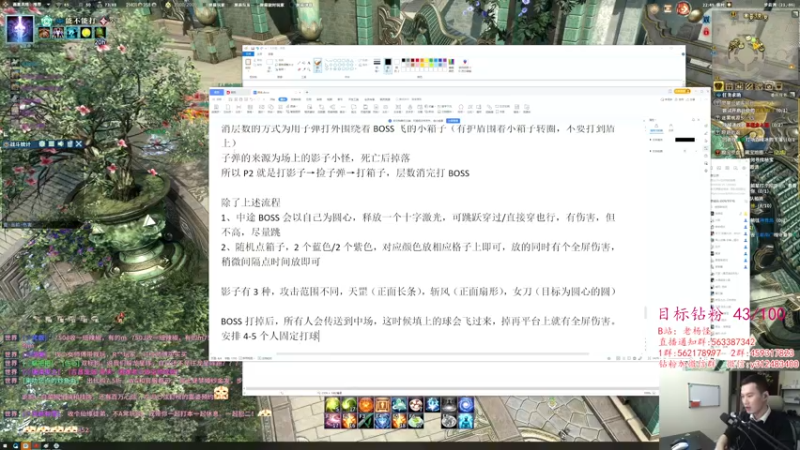The width and height of the screenshot is (800, 450).
Task: Click the Paint 3D button in Paint
Action: click(x=465, y=65)
